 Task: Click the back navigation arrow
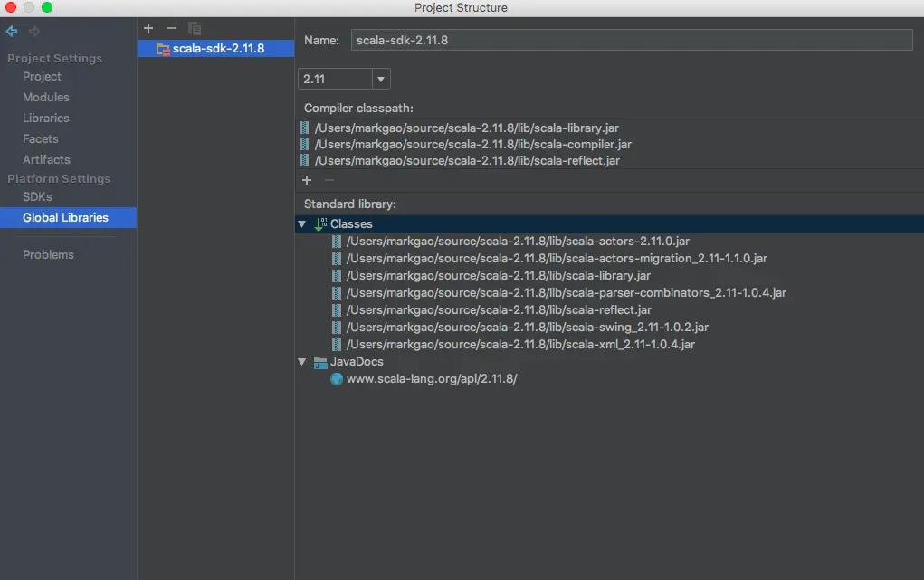point(12,31)
